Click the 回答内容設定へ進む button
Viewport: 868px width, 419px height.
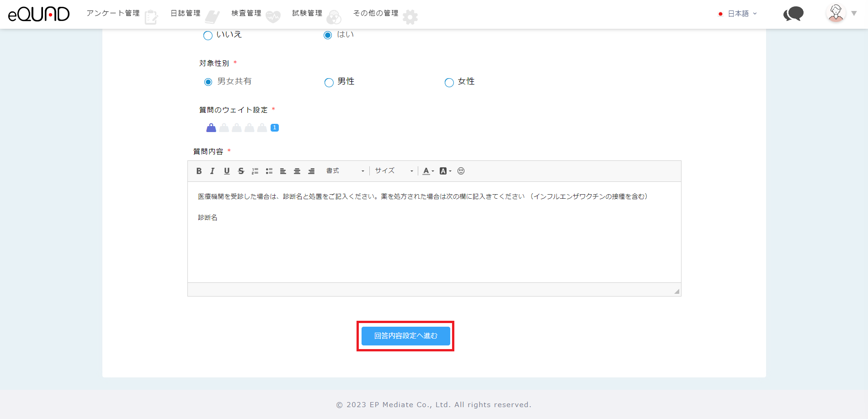tap(405, 336)
